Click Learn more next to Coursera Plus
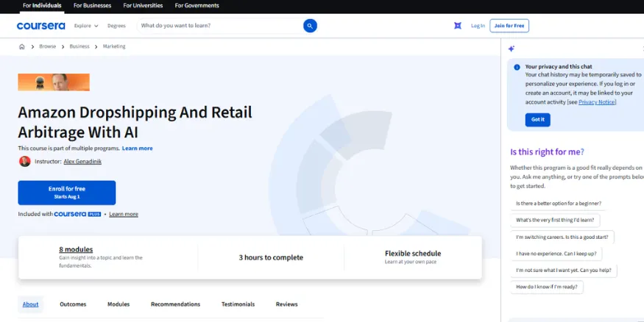This screenshot has height=322, width=644. point(124,214)
